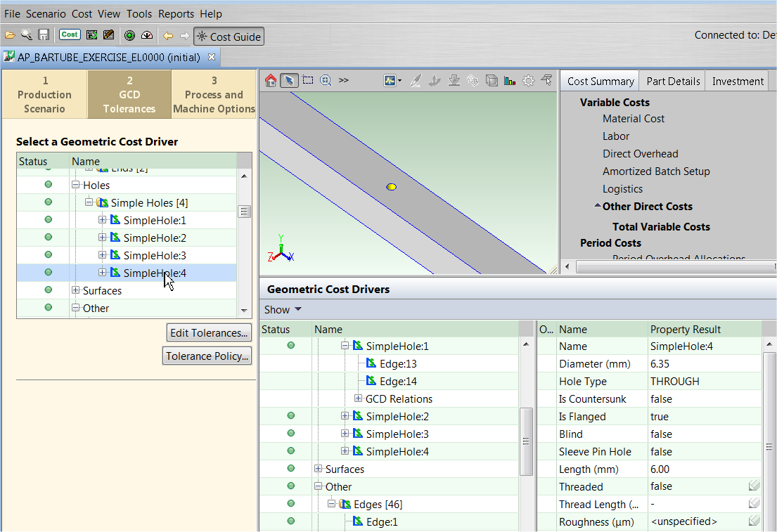The width and height of the screenshot is (777, 532).
Task: Collapse the Simple Holes [4] tree node
Action: tap(89, 203)
